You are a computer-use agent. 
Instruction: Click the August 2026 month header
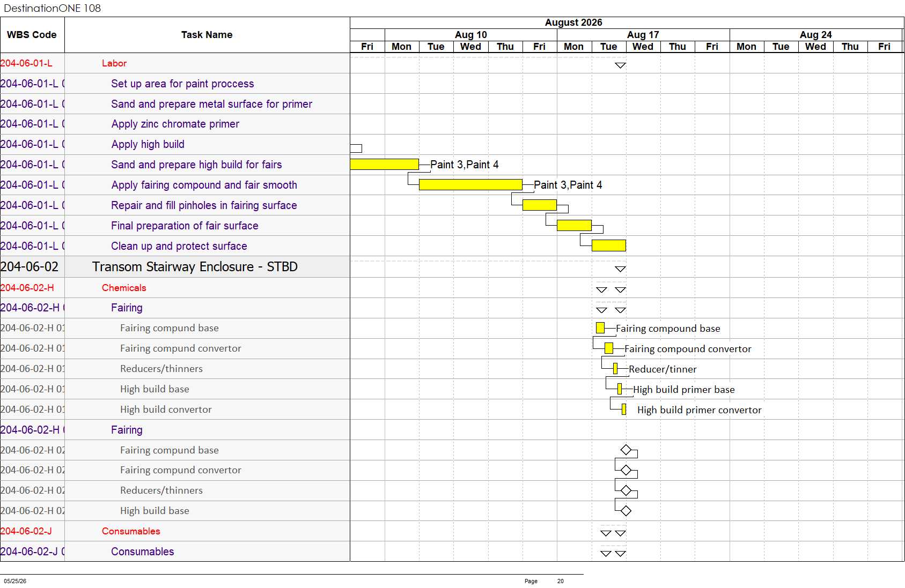click(x=573, y=23)
